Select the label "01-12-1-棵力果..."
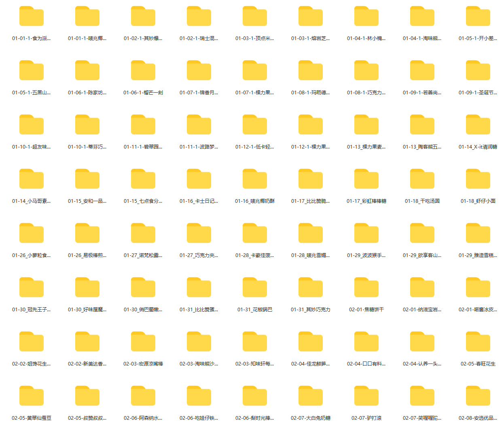Image resolution: width=504 pixels, height=423 pixels. (x=311, y=147)
